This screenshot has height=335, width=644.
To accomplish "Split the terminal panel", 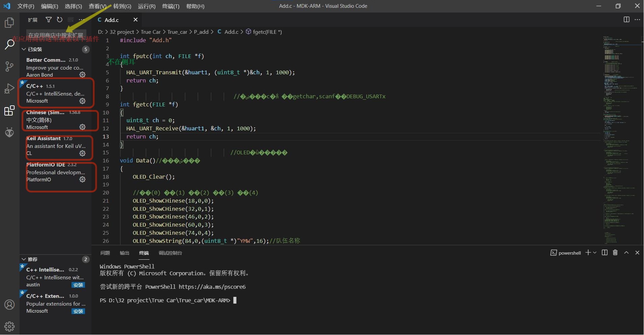I will pyautogui.click(x=605, y=253).
